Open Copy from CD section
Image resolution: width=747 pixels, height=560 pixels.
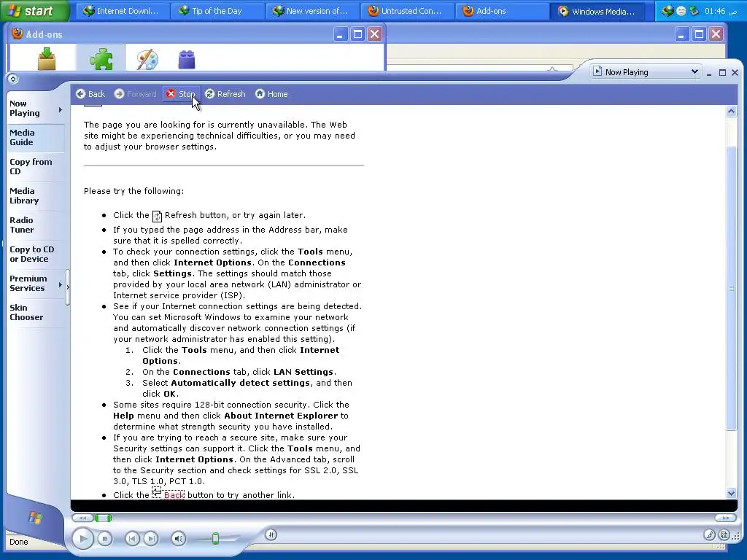(36, 167)
